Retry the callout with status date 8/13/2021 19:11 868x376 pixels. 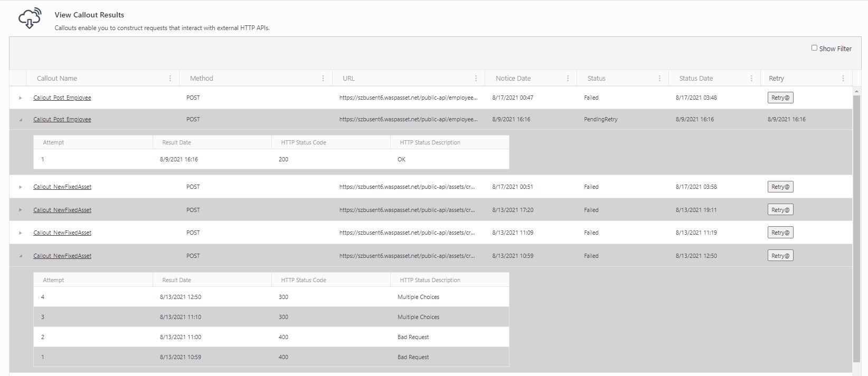(780, 210)
